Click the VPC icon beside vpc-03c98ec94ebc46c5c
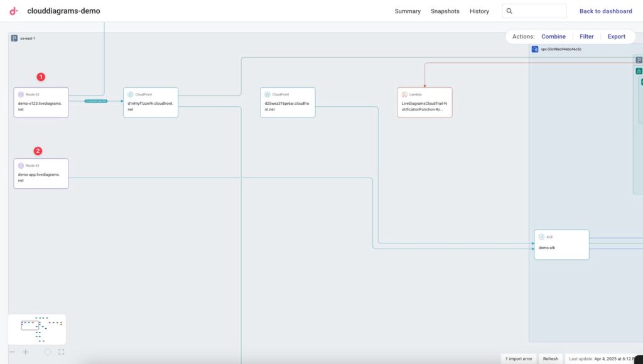 (x=535, y=49)
